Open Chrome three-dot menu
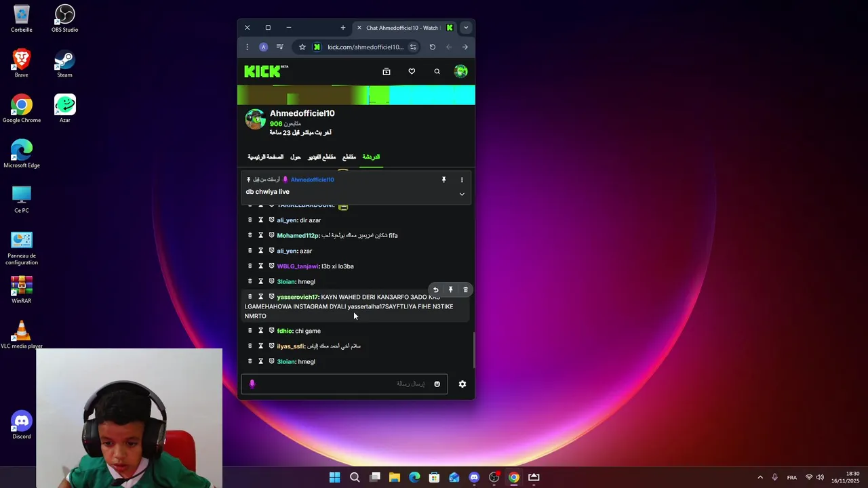This screenshot has width=868, height=488. pyautogui.click(x=247, y=47)
